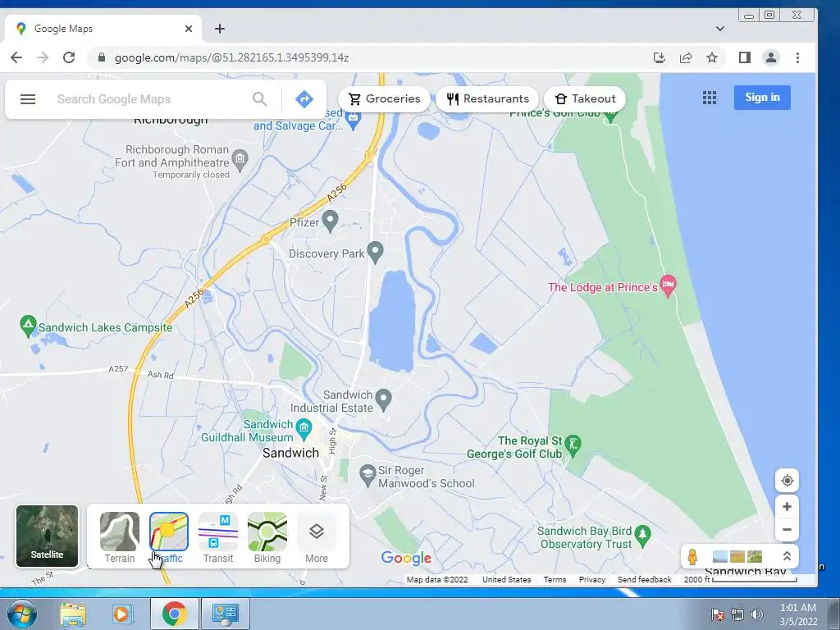Open the Google apps grid
Image resolution: width=840 pixels, height=630 pixels.
pos(710,98)
